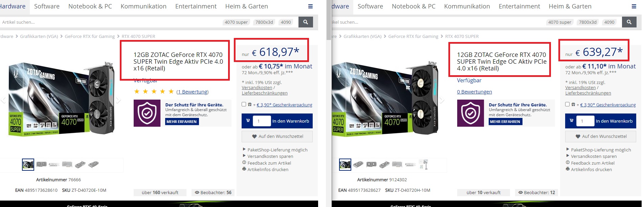Image resolution: width=644 pixels, height=207 pixels.
Task: Select 4090 search tag on right page
Action: (x=609, y=22)
